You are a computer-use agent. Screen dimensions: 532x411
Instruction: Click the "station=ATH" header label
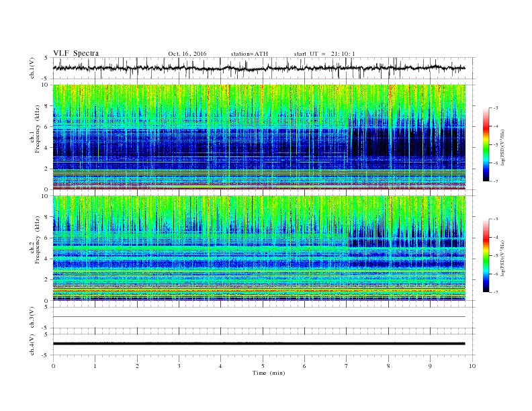(249, 54)
